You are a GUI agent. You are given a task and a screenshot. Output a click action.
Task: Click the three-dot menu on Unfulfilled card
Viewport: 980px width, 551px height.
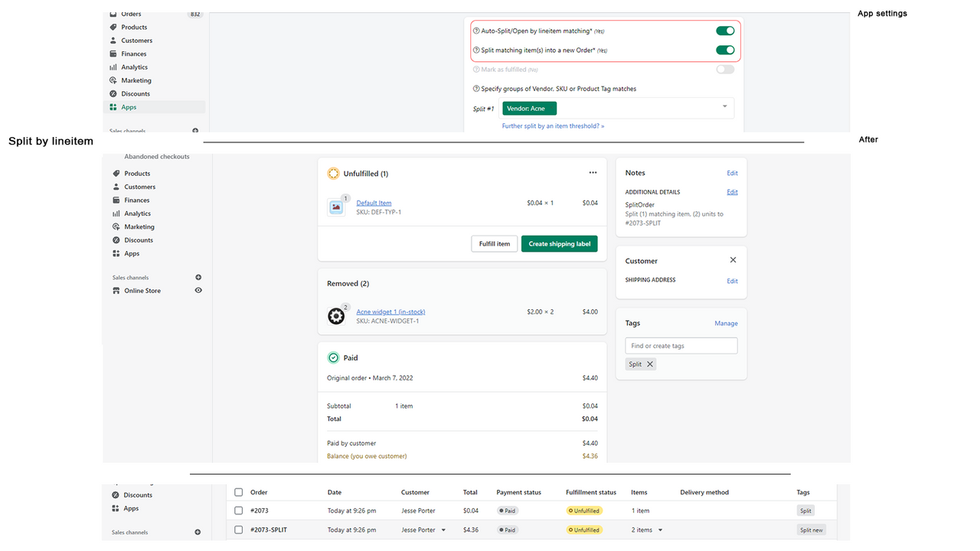click(593, 173)
